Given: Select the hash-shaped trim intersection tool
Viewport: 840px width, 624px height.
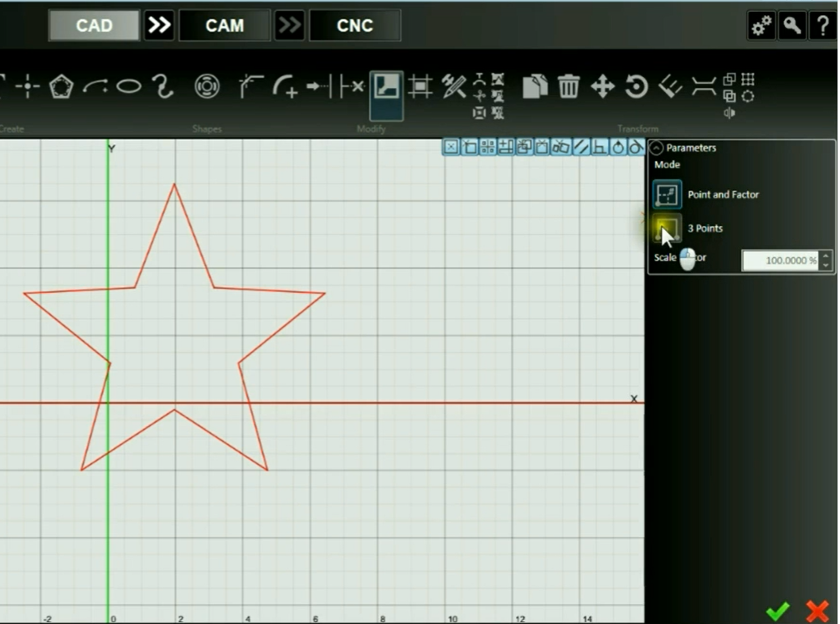Looking at the screenshot, I should 420,86.
